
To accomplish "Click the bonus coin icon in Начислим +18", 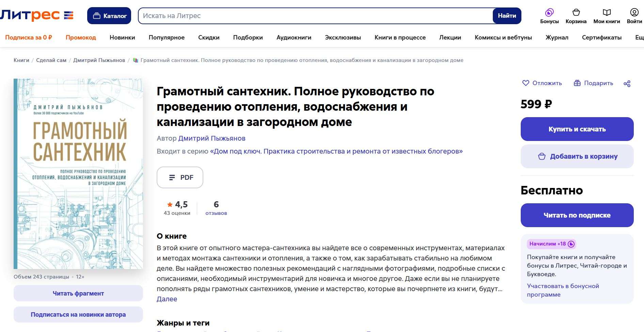I will [x=571, y=244].
